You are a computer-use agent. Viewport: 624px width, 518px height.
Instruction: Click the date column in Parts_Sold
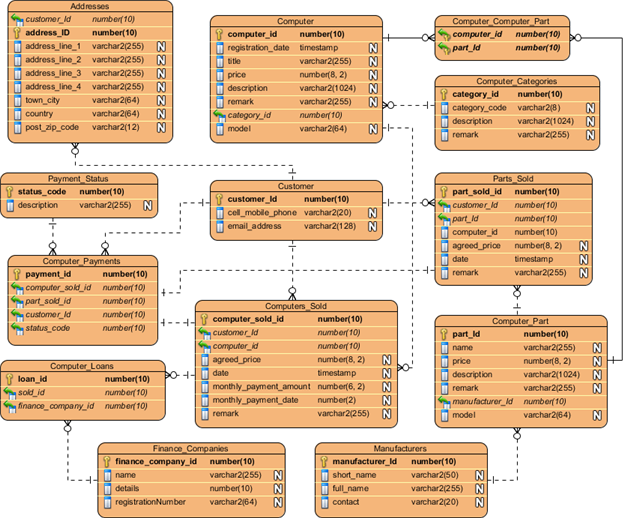(x=460, y=259)
